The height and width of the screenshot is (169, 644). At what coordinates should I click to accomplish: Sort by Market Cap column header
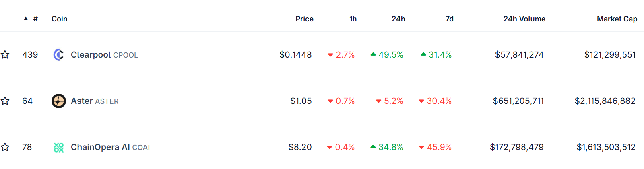coord(617,19)
